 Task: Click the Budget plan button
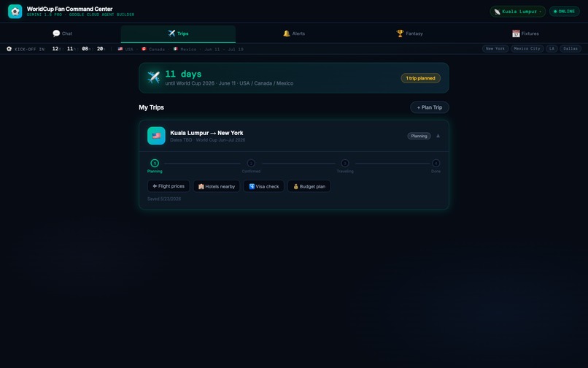309,186
